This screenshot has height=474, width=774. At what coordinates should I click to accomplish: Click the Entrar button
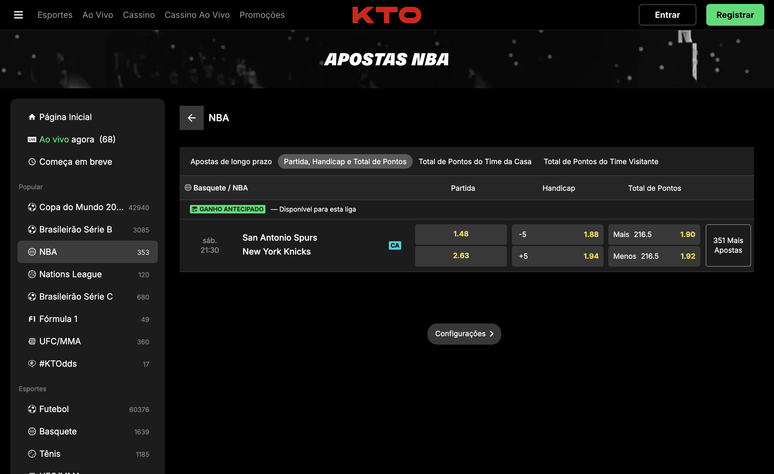667,15
